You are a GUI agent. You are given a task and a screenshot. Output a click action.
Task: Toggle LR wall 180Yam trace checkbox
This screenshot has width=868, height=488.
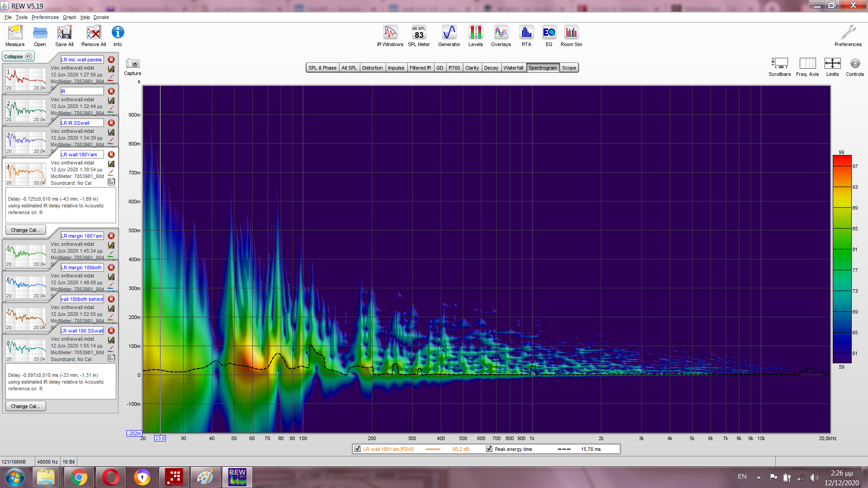click(x=358, y=449)
